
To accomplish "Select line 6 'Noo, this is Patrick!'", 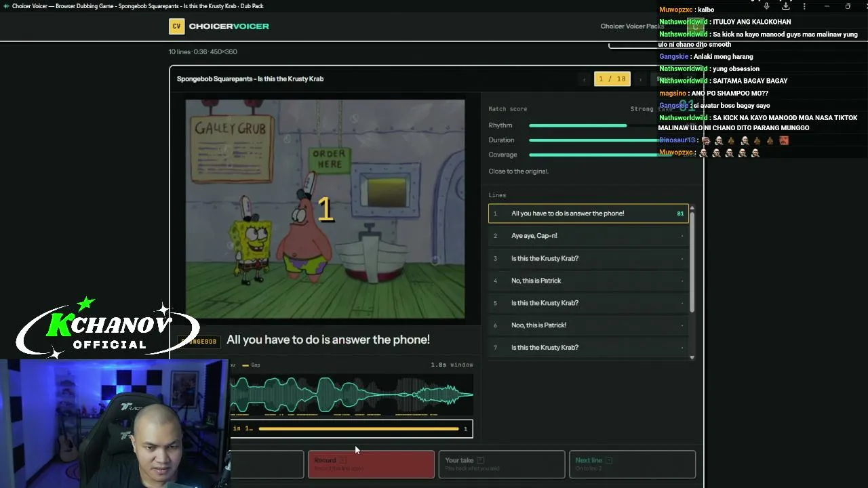I will click(588, 325).
